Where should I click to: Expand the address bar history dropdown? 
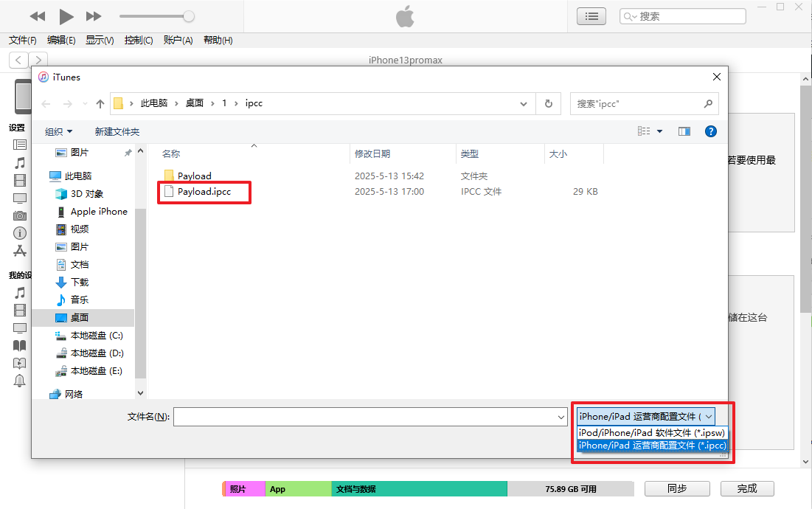tap(524, 104)
